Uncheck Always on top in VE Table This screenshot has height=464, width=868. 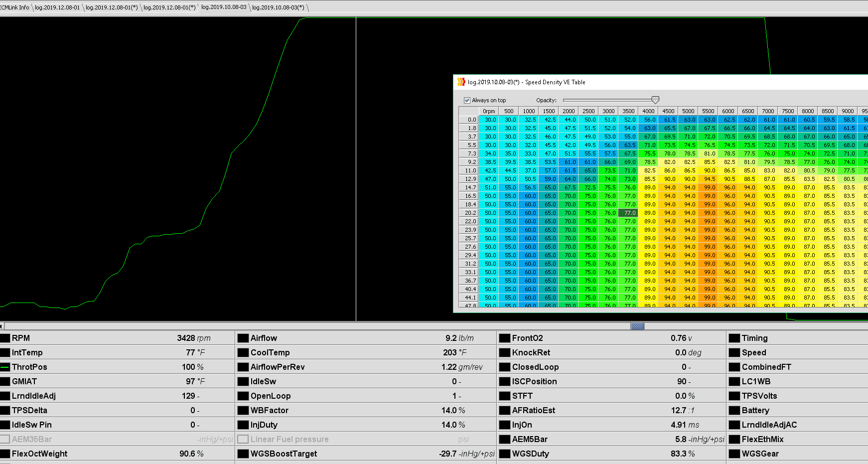tap(467, 100)
